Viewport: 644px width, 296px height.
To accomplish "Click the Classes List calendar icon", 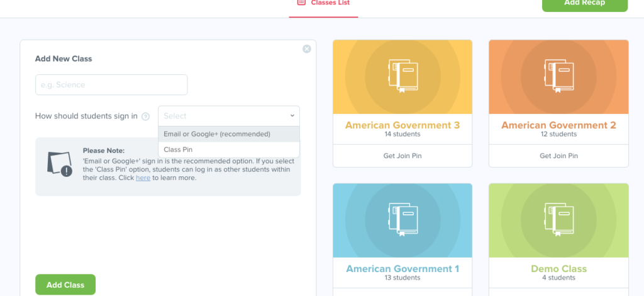I will tap(301, 3).
